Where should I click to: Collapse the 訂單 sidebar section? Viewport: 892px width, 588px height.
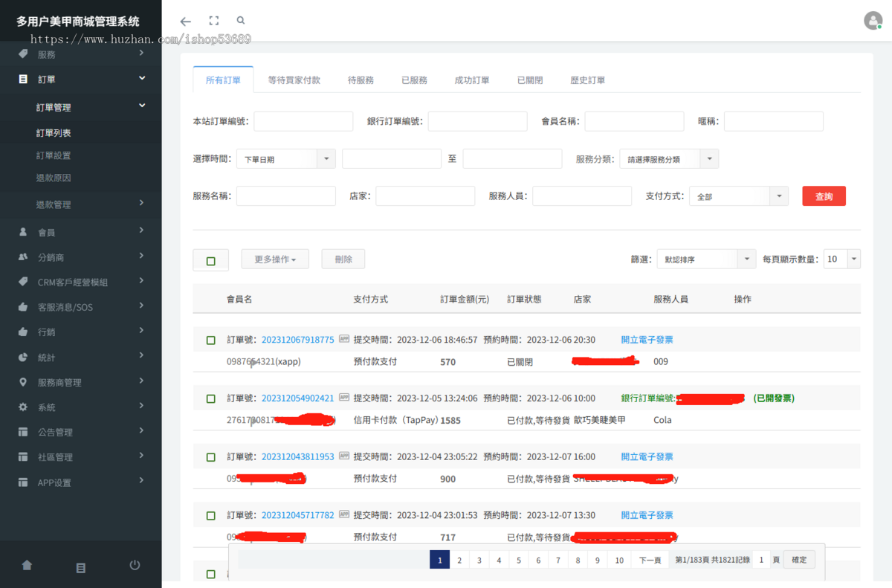point(142,78)
